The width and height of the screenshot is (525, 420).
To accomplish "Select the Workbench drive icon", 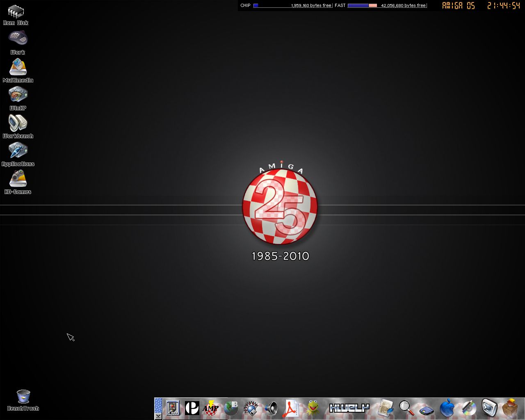I will click(18, 126).
